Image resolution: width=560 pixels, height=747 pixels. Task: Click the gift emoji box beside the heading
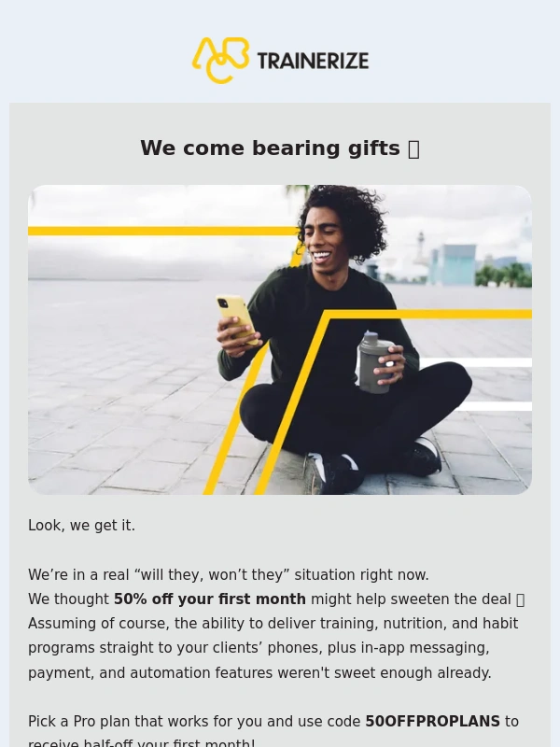click(413, 149)
